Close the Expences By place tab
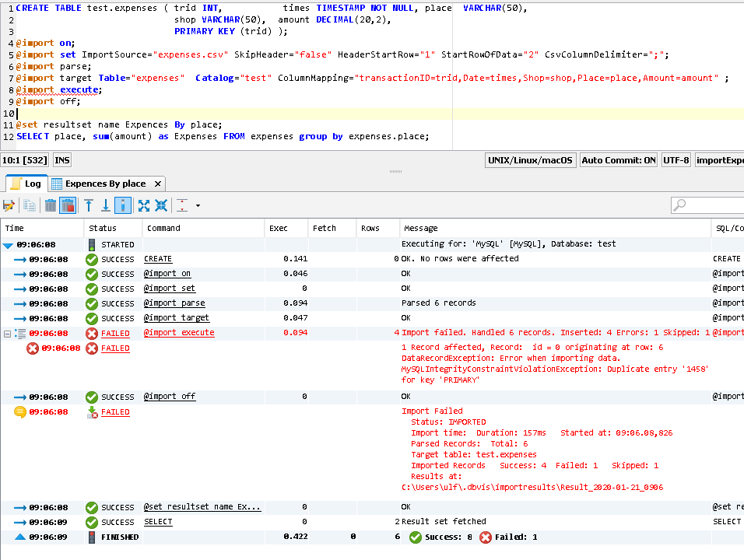This screenshot has width=744, height=560. [x=156, y=184]
